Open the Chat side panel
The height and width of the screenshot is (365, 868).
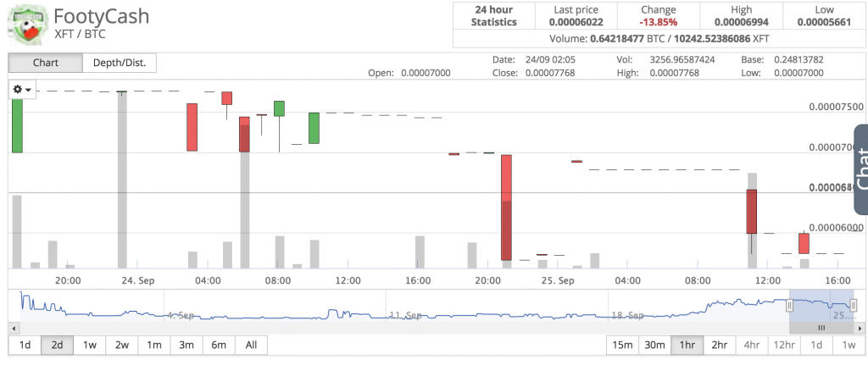coord(860,168)
